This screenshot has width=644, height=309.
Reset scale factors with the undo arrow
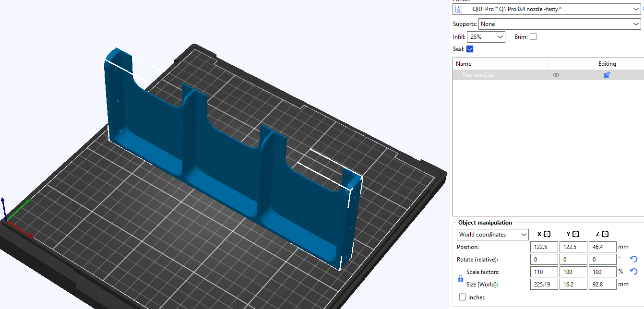(x=633, y=272)
